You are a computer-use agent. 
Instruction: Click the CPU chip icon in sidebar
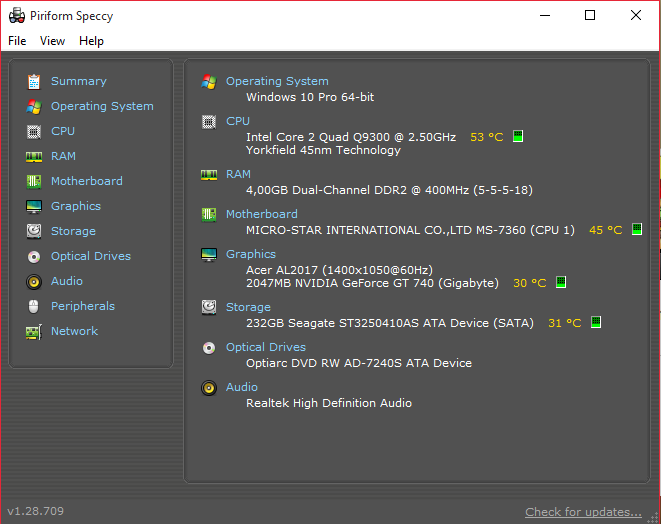tap(34, 132)
